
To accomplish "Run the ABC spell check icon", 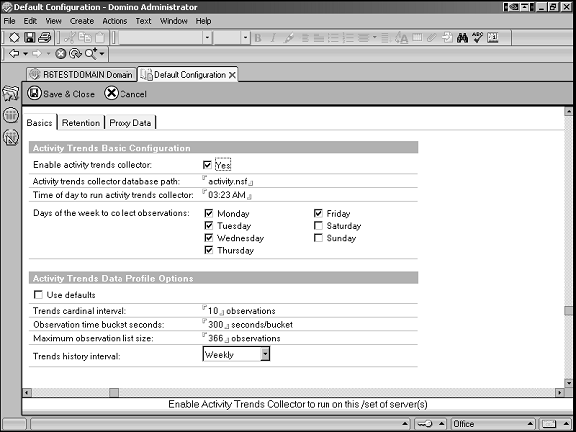I will tap(477, 37).
